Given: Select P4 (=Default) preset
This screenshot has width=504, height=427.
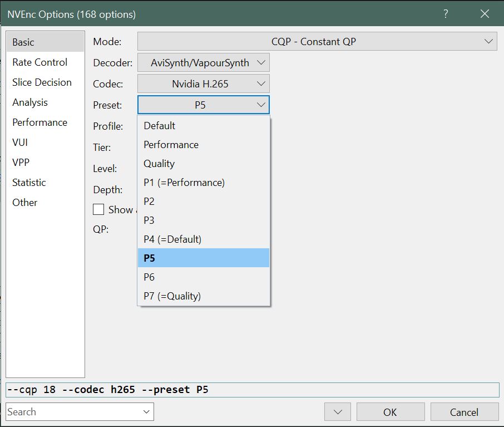Looking at the screenshot, I should tap(204, 239).
